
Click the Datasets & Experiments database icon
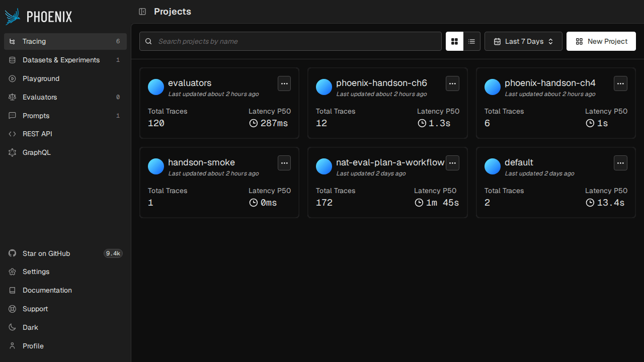tap(13, 60)
